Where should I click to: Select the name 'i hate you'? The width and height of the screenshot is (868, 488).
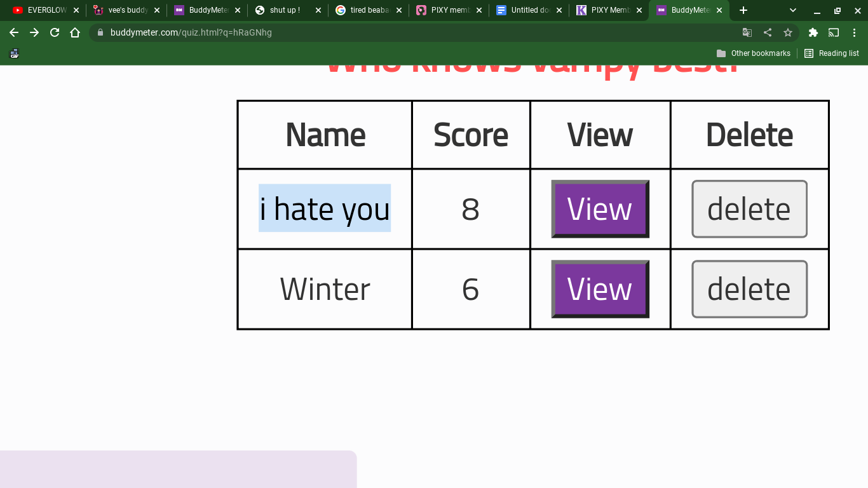coord(325,208)
